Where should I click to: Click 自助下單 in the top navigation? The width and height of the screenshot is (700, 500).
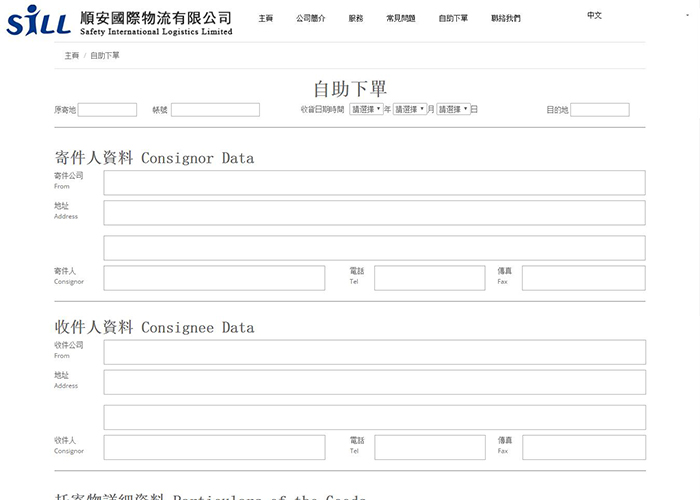[x=453, y=18]
